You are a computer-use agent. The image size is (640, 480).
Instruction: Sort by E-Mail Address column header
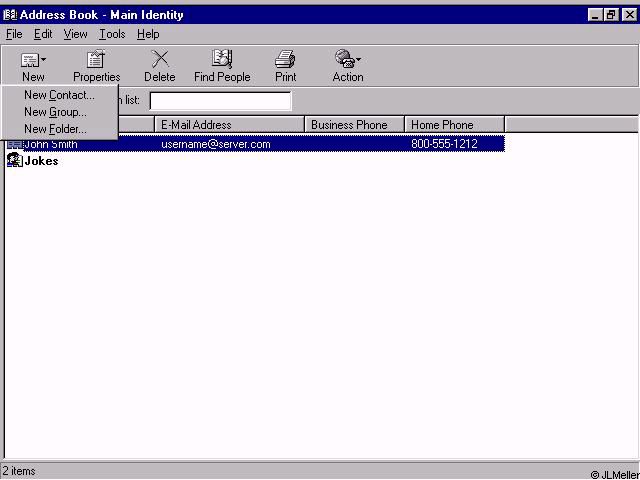[x=230, y=125]
